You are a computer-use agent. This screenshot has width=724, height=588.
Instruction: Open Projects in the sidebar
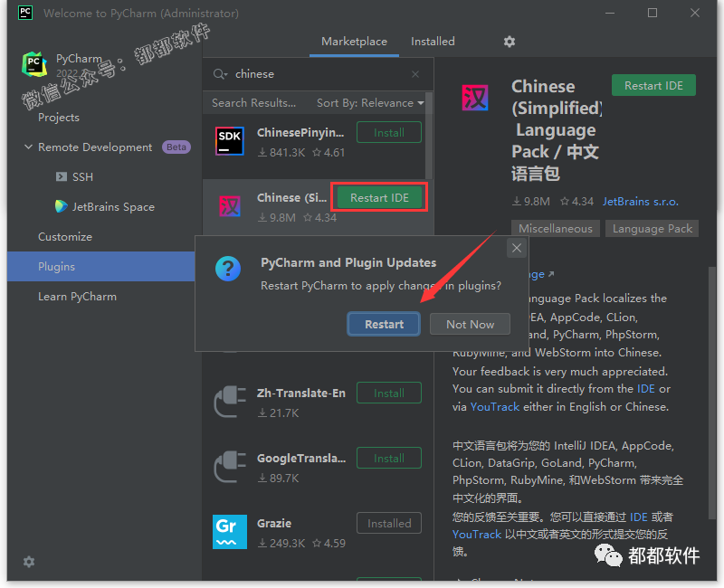(59, 118)
